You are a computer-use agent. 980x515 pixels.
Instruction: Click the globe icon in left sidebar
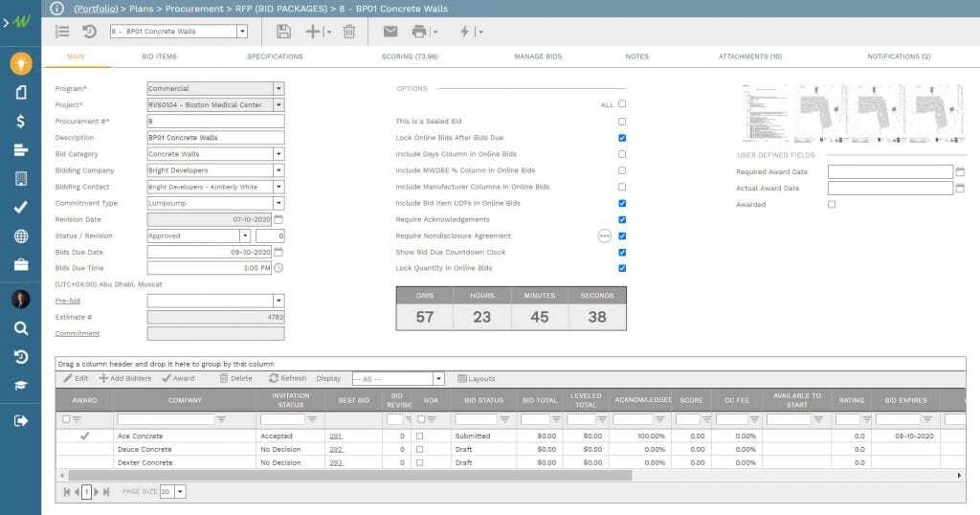tap(21, 236)
